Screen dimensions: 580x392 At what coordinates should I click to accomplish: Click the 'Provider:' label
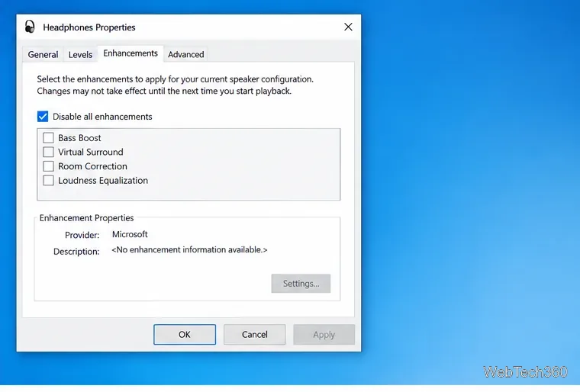(82, 235)
